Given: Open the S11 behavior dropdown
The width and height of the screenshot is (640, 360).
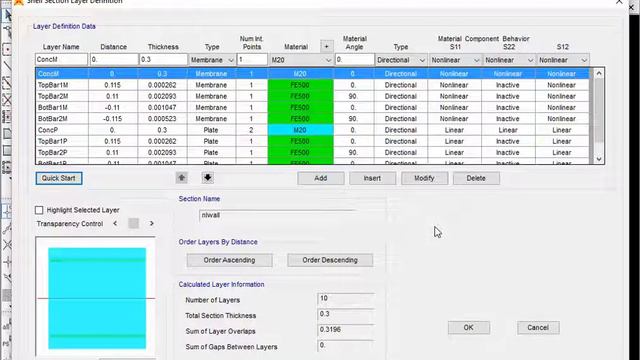Looking at the screenshot, I should (x=455, y=60).
